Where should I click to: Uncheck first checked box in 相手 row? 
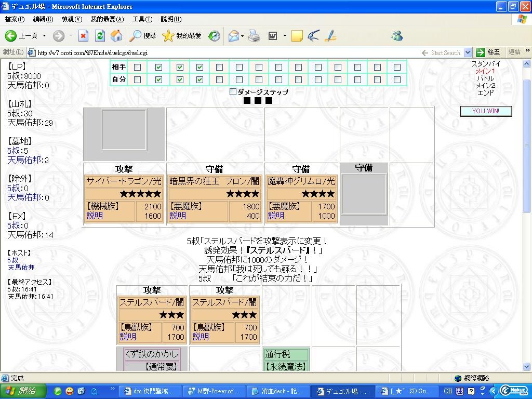click(x=158, y=67)
